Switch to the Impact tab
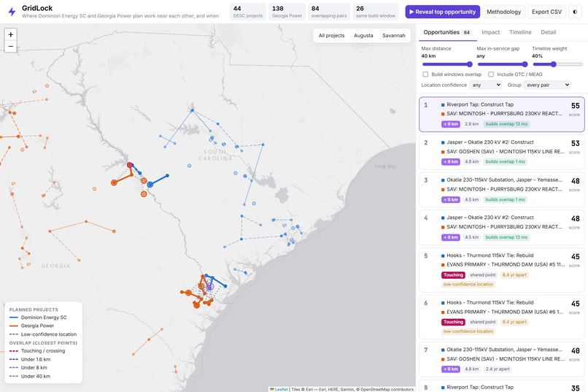 (490, 32)
